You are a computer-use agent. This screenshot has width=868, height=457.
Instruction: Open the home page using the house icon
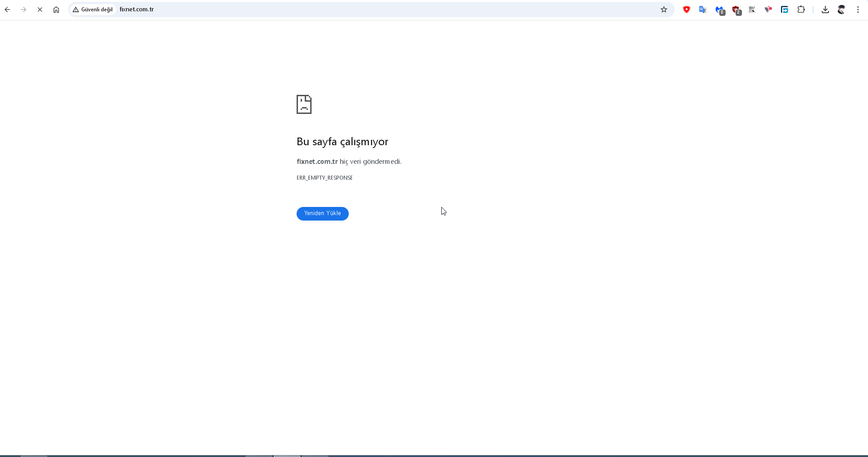[56, 10]
